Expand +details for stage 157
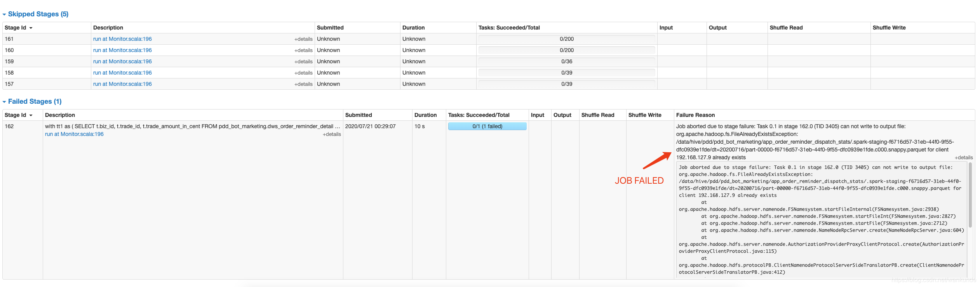The image size is (980, 287). 303,84
